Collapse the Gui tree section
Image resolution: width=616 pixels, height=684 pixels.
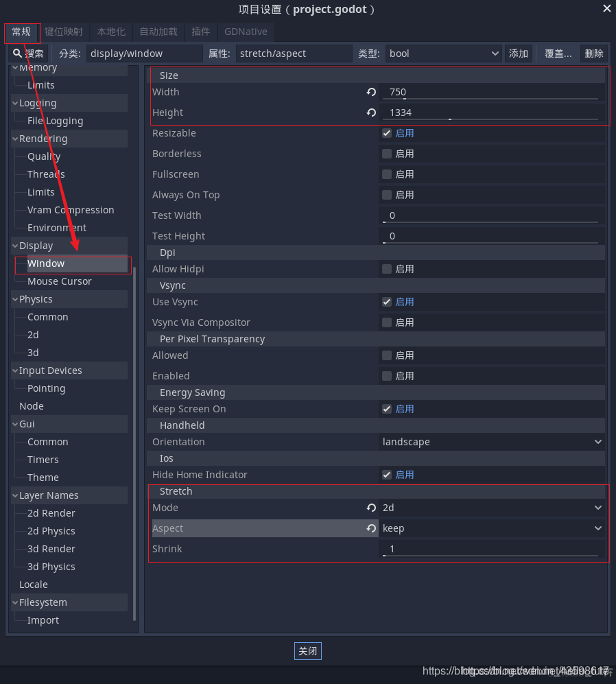pyautogui.click(x=15, y=424)
